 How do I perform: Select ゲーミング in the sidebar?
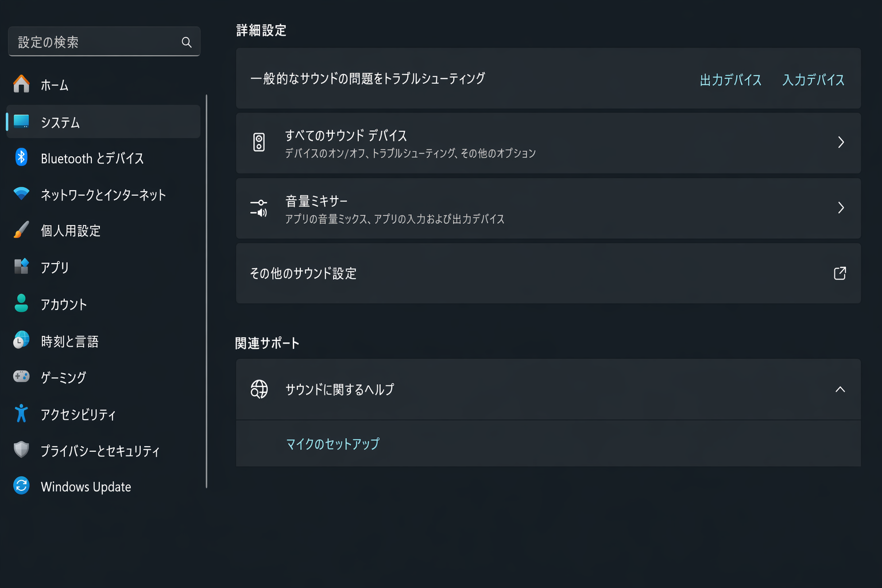click(x=103, y=377)
